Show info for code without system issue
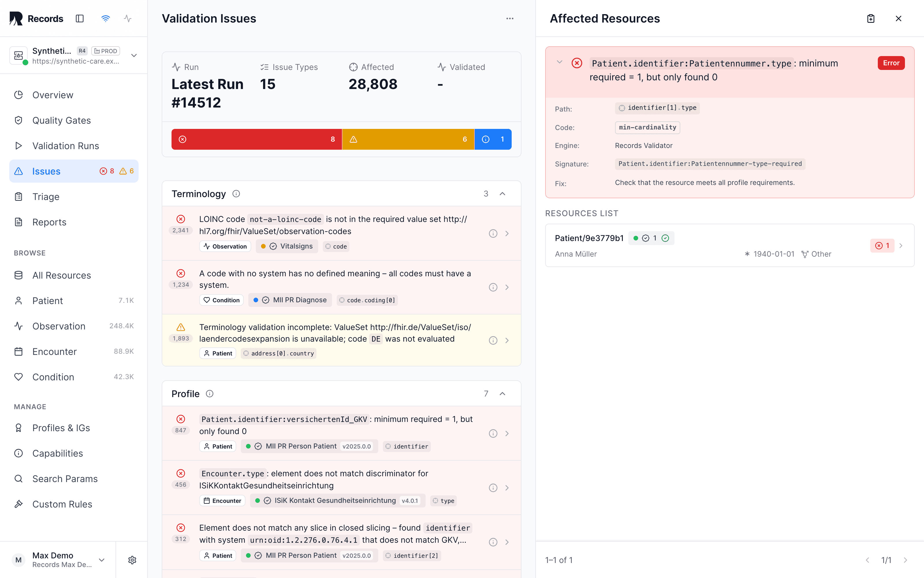 click(x=493, y=287)
